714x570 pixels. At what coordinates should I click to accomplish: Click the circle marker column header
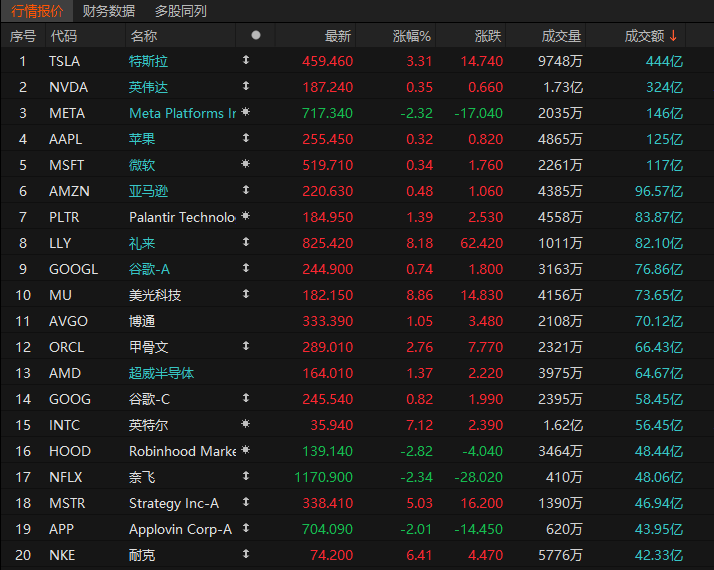tap(256, 35)
